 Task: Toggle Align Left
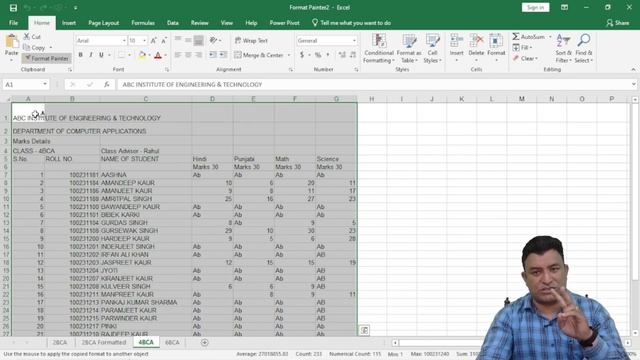click(178, 55)
